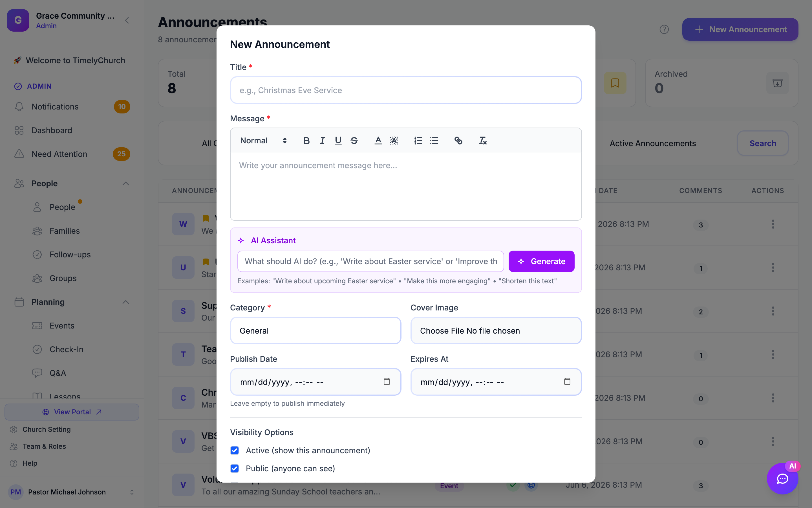
Task: Collapse the Planning section
Action: click(126, 302)
